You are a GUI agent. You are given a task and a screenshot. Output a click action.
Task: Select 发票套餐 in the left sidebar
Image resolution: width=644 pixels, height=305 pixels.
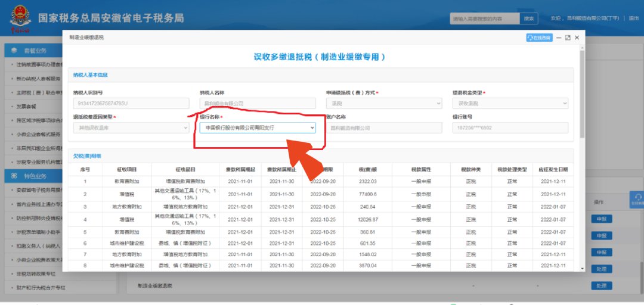pyautogui.click(x=27, y=107)
